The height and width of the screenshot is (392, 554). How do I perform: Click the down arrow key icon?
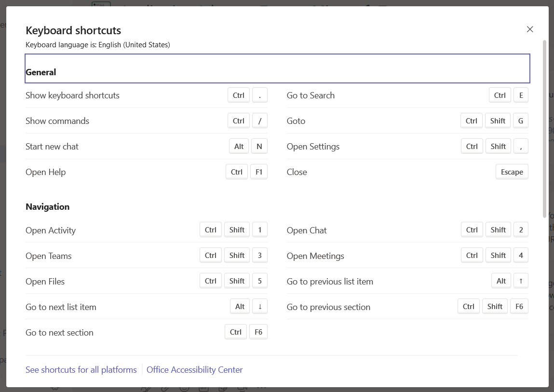pos(259,307)
